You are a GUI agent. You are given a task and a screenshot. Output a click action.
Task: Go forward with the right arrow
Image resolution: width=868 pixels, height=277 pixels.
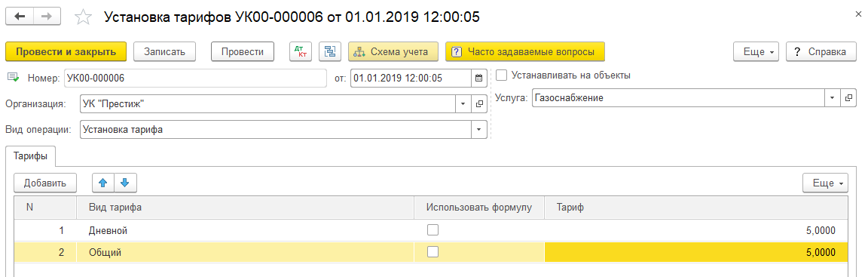47,17
